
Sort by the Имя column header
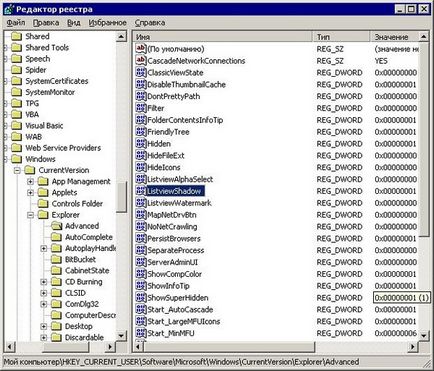tap(223, 37)
